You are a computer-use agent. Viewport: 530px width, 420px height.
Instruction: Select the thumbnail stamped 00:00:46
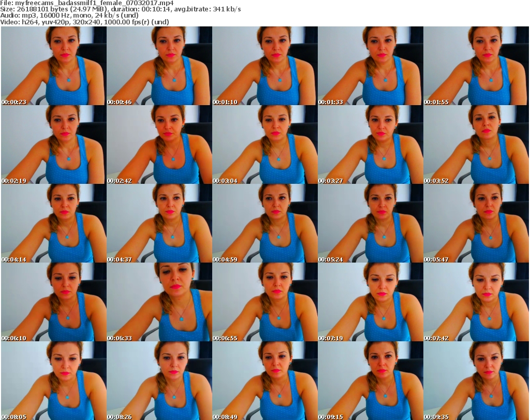(159, 66)
